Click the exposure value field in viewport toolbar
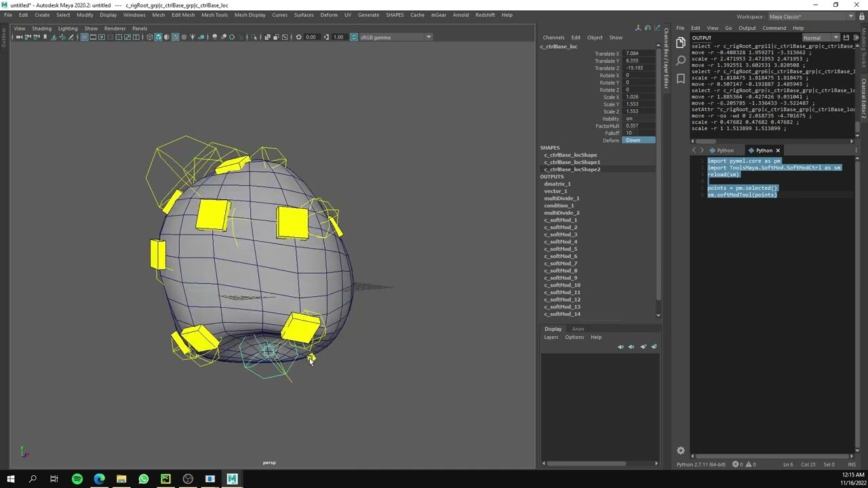Viewport: 868px width, 488px height. click(x=310, y=37)
